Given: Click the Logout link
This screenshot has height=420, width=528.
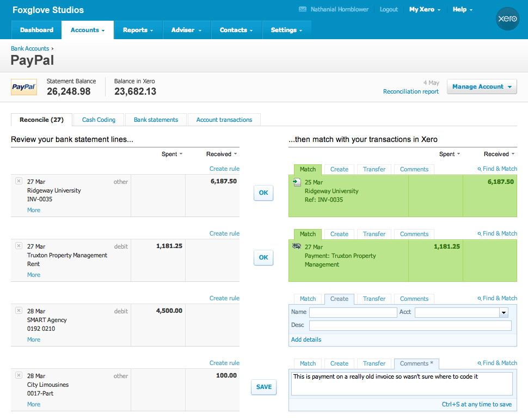Looking at the screenshot, I should point(389,9).
